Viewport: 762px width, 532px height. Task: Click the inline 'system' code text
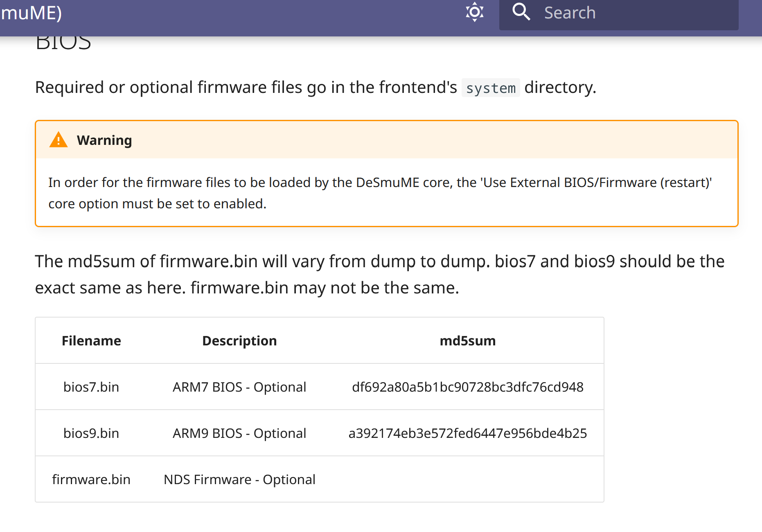(491, 88)
